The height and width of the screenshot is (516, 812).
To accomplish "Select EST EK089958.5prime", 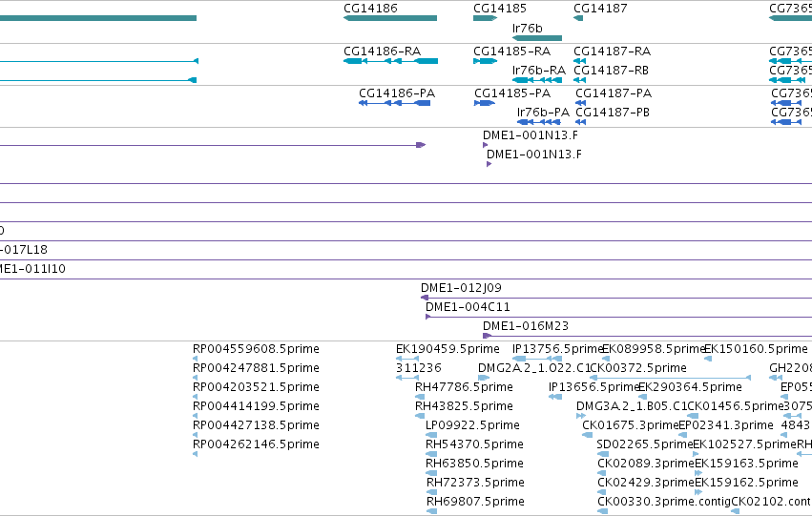I will [654, 349].
